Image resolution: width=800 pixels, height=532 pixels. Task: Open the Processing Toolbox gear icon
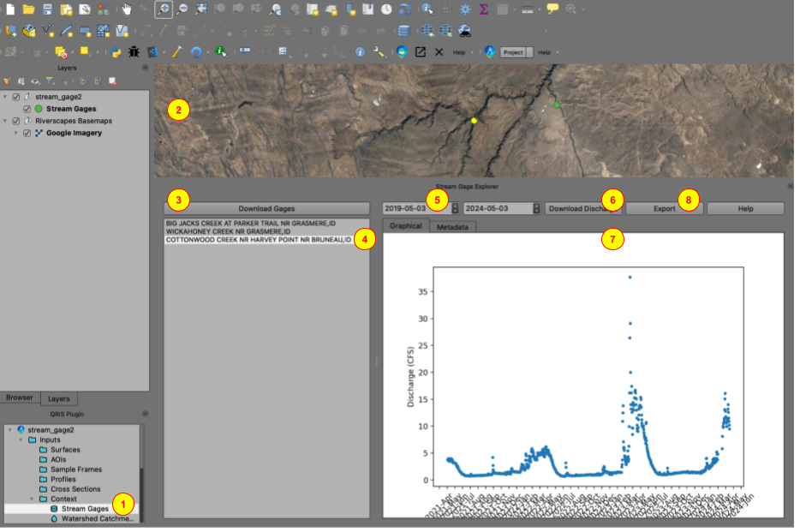465,9
